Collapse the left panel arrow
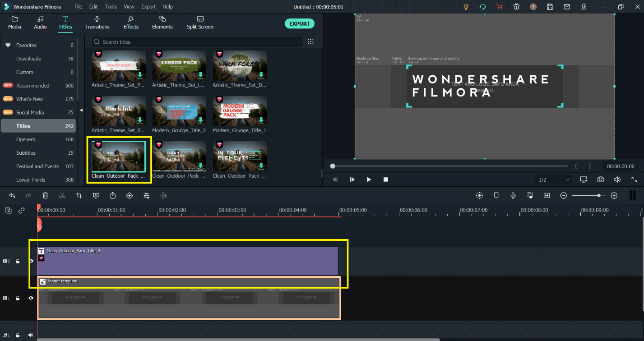This screenshot has height=341, width=644. click(x=82, y=110)
